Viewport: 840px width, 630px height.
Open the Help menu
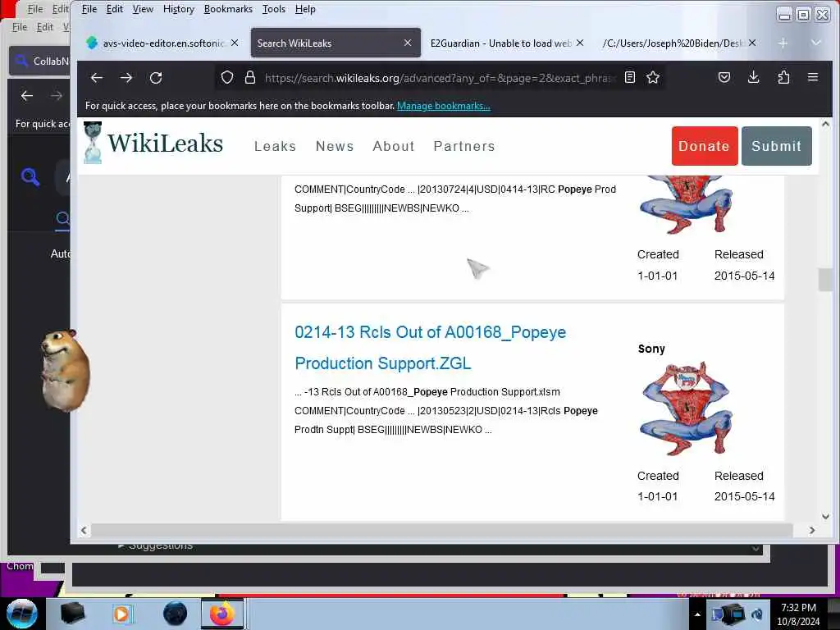click(305, 9)
